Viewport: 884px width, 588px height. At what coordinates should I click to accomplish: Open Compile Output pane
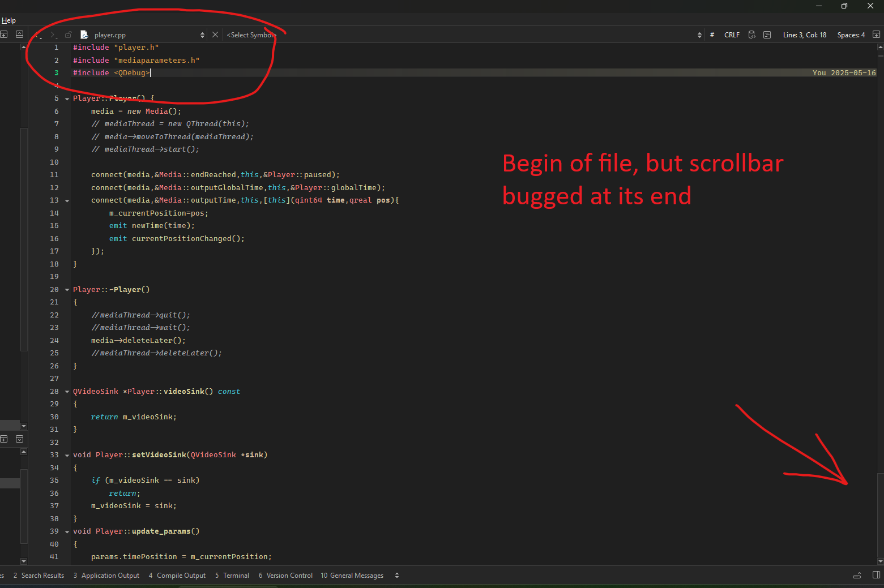pos(177,576)
